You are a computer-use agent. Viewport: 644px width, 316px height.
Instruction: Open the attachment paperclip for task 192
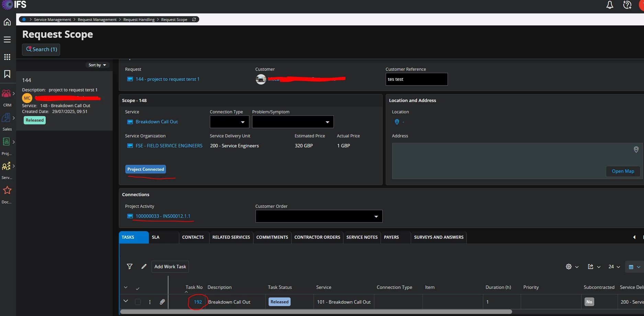pyautogui.click(x=162, y=302)
